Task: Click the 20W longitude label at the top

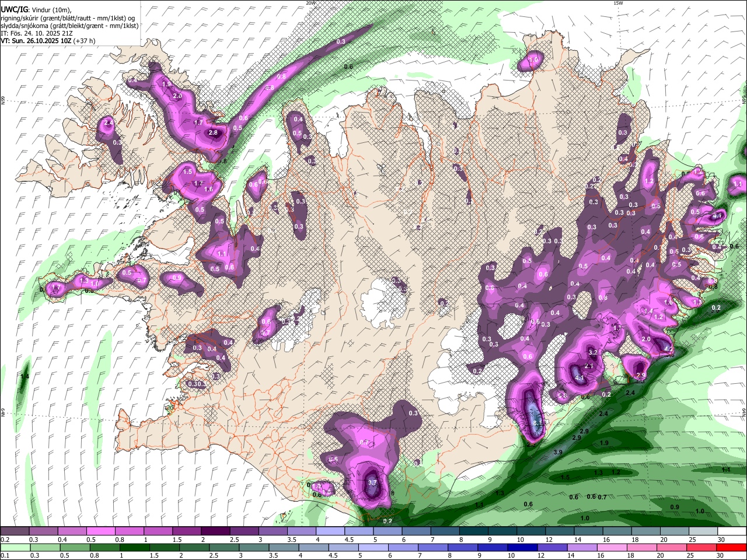Action: 310,3
